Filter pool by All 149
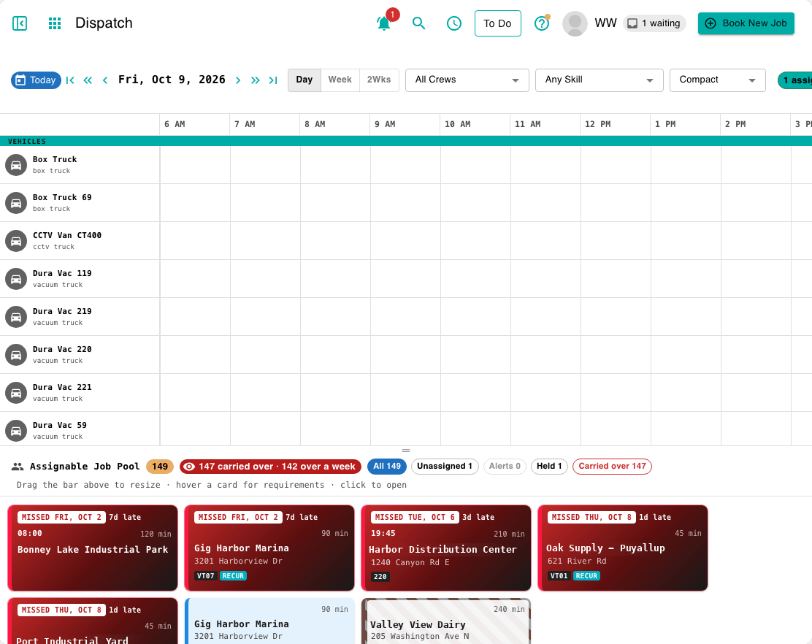This screenshot has width=812, height=644. [387, 467]
